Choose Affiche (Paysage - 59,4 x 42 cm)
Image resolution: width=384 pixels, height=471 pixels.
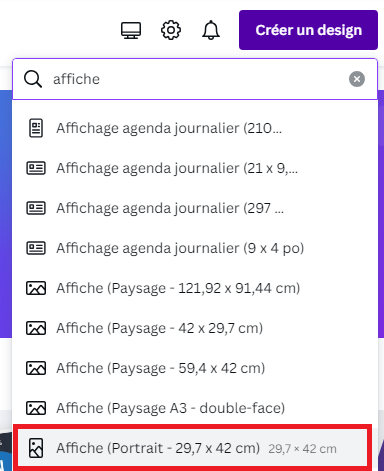(x=195, y=368)
